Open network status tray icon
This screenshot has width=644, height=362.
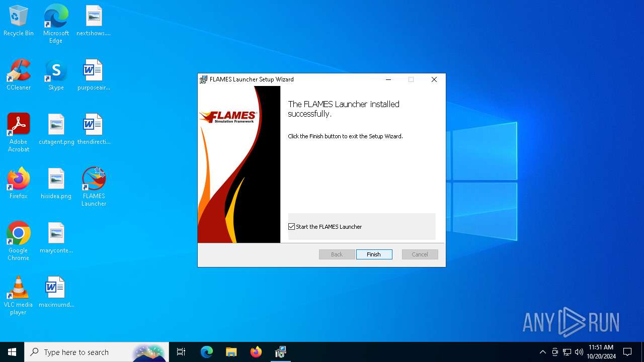pos(567,352)
